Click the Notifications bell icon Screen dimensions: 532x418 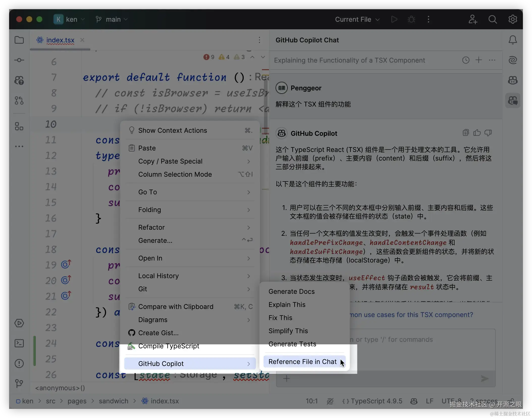click(513, 40)
